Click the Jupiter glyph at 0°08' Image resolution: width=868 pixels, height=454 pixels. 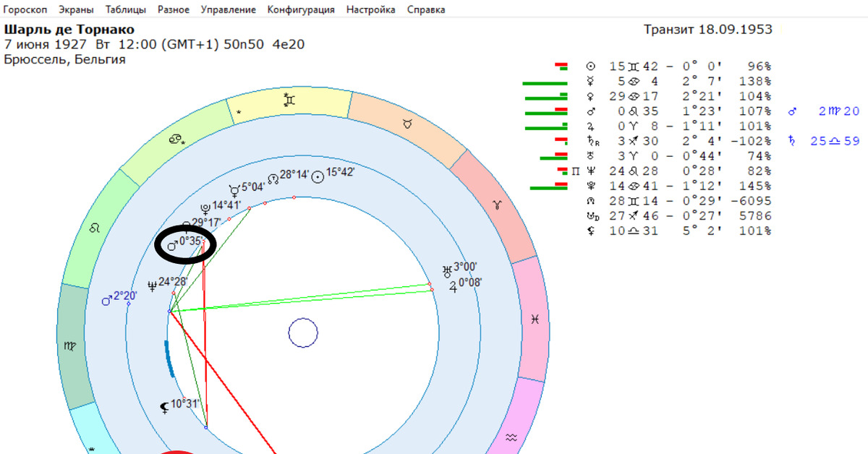(x=453, y=286)
